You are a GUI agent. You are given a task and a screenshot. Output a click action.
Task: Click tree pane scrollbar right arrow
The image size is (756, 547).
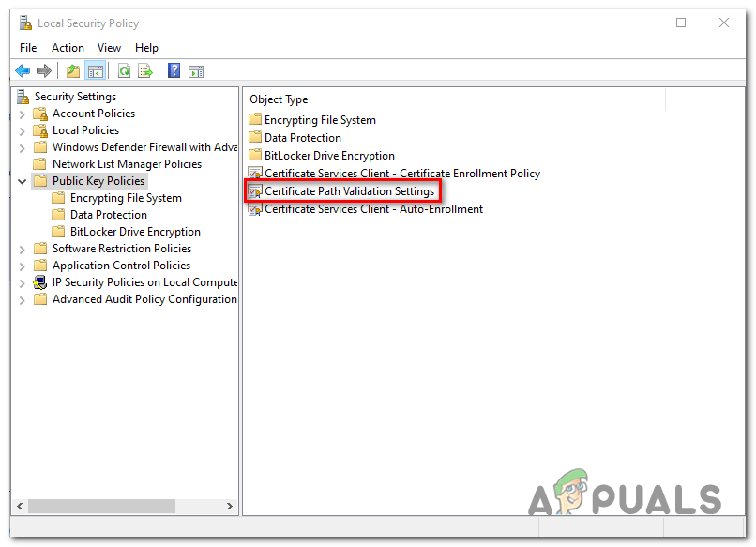click(x=230, y=506)
